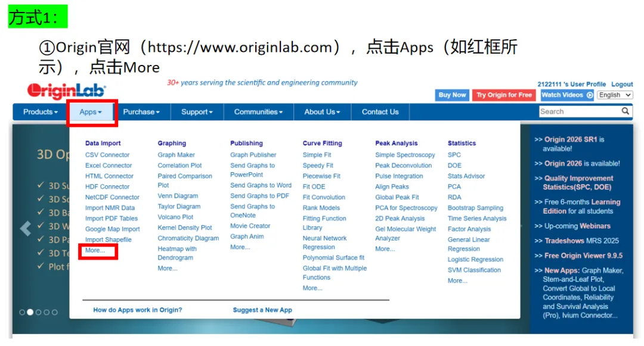Expand the Products menu
This screenshot has height=346, width=644.
(x=41, y=112)
